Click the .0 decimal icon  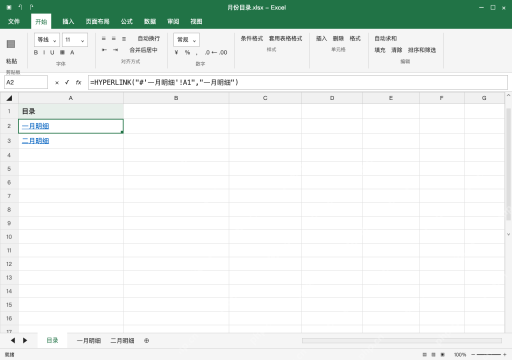pyautogui.click(x=207, y=52)
